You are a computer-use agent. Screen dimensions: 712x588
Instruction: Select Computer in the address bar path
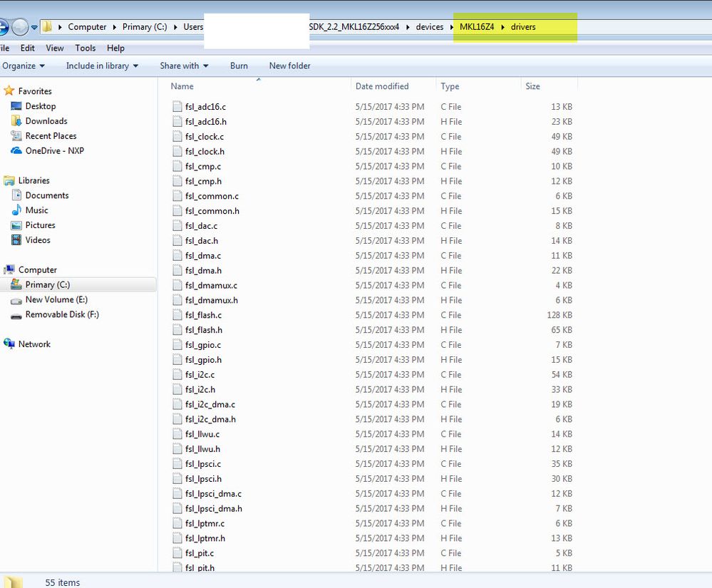click(x=87, y=27)
